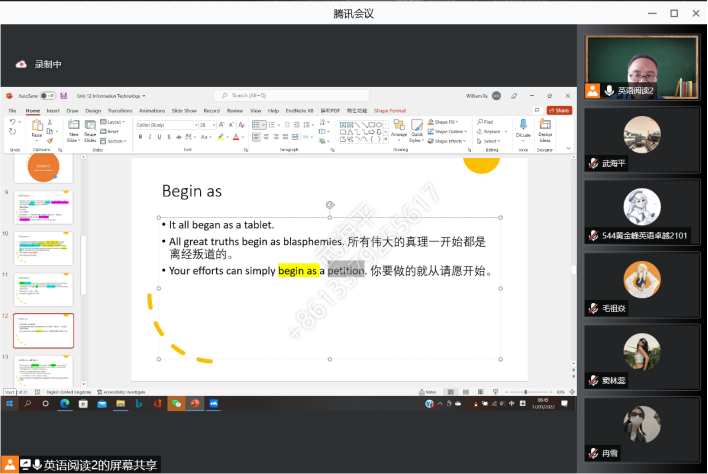Open the Shape Format tab

pos(390,111)
